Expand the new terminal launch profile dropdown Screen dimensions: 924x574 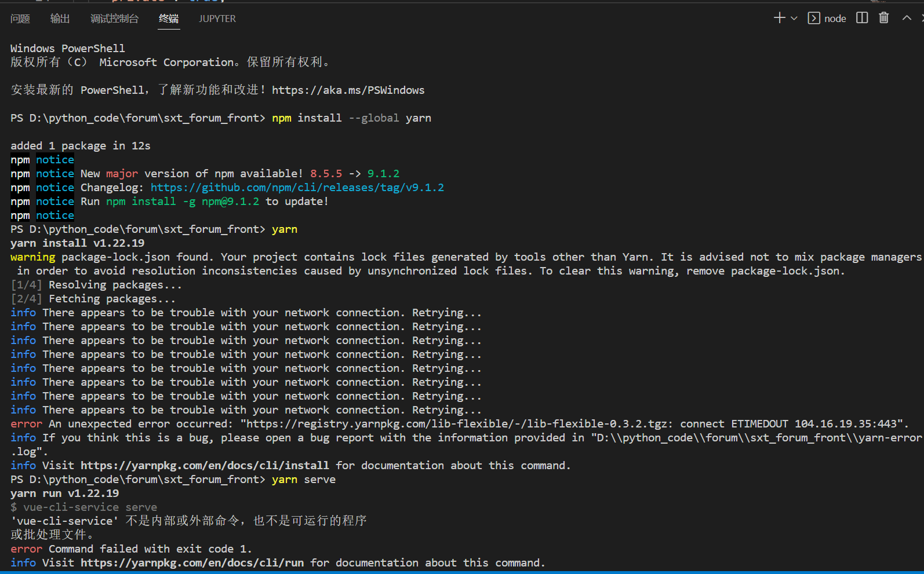pyautogui.click(x=794, y=19)
